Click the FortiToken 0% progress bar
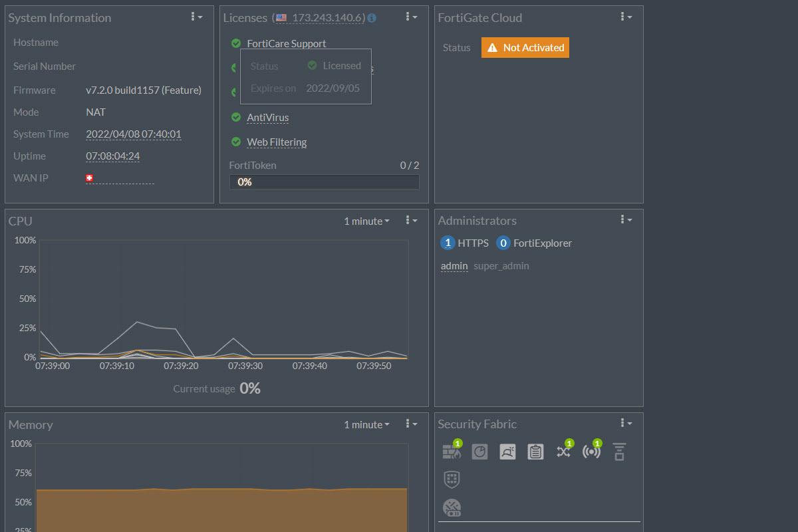Image resolution: width=798 pixels, height=532 pixels. 325,182
